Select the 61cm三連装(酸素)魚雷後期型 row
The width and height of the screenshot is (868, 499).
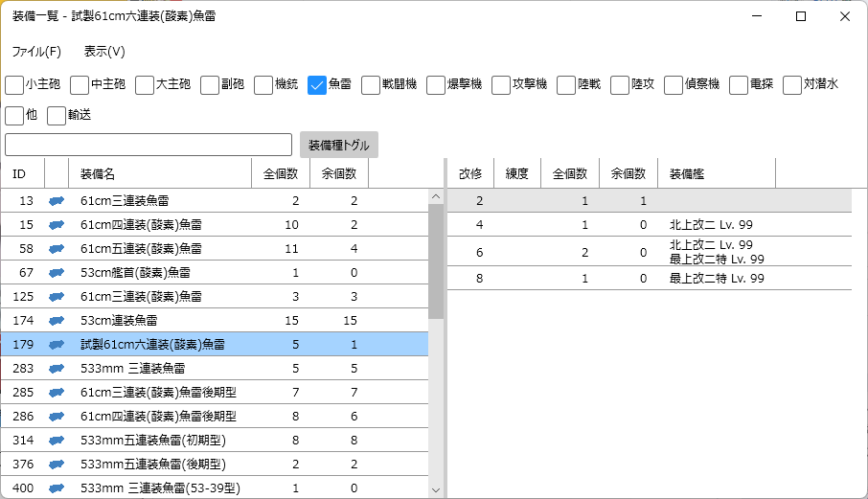click(215, 393)
